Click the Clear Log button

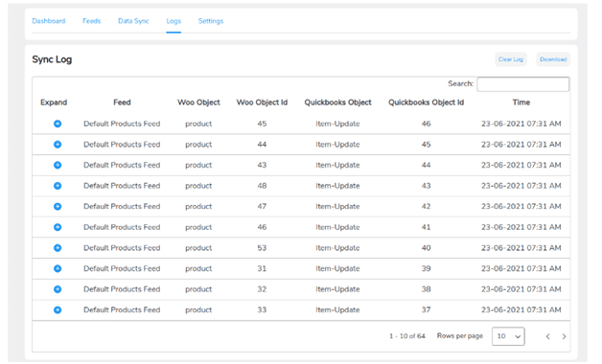511,59
